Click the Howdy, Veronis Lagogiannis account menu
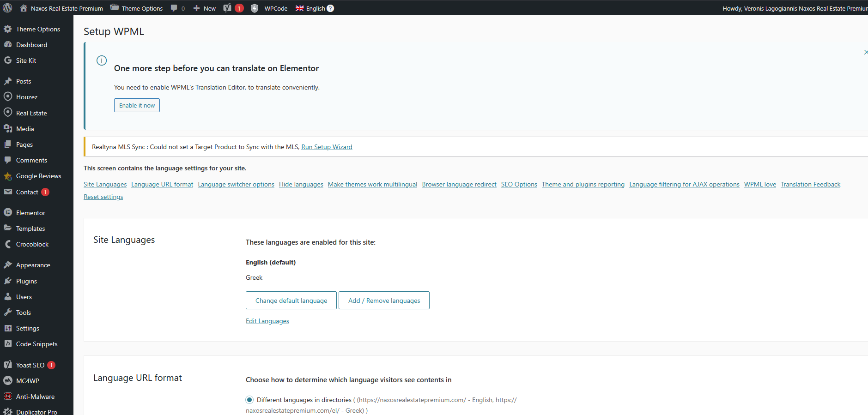 tap(795, 8)
